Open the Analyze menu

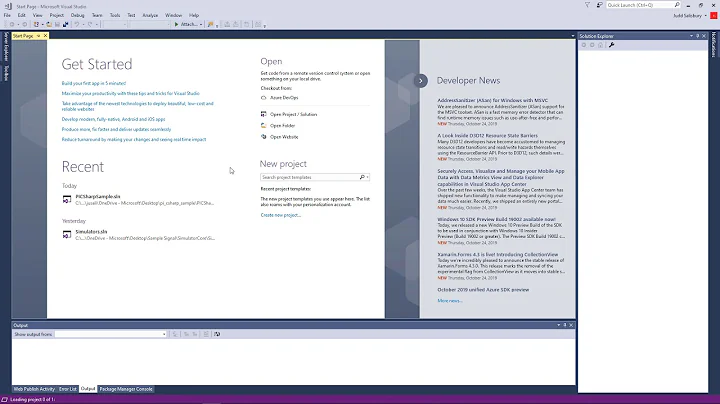click(x=150, y=15)
